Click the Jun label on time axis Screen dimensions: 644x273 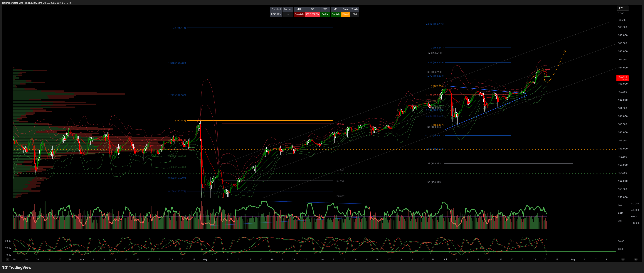tap(322, 259)
